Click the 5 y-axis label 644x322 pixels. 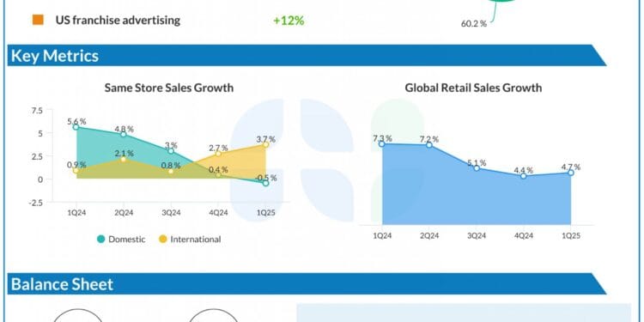tap(39, 133)
